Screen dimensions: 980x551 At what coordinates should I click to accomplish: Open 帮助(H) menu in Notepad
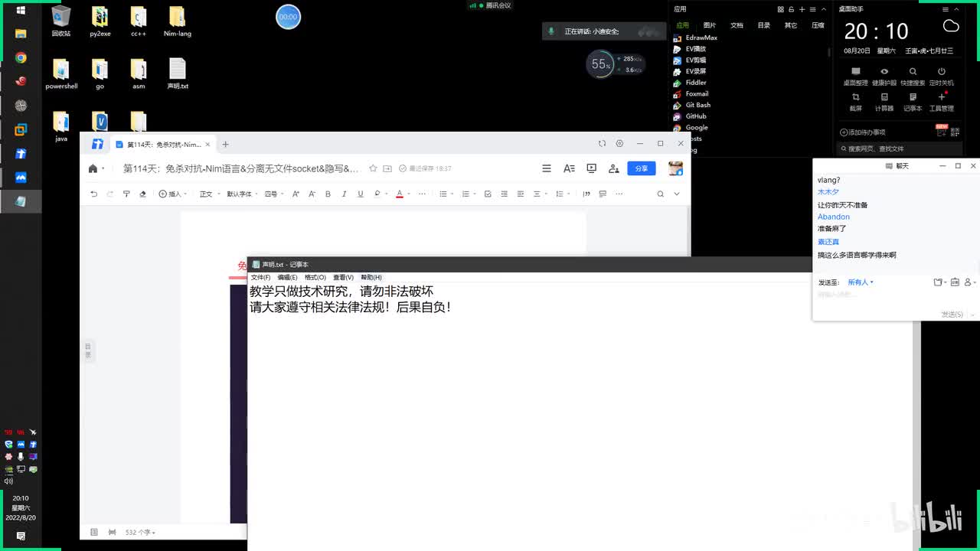(371, 277)
